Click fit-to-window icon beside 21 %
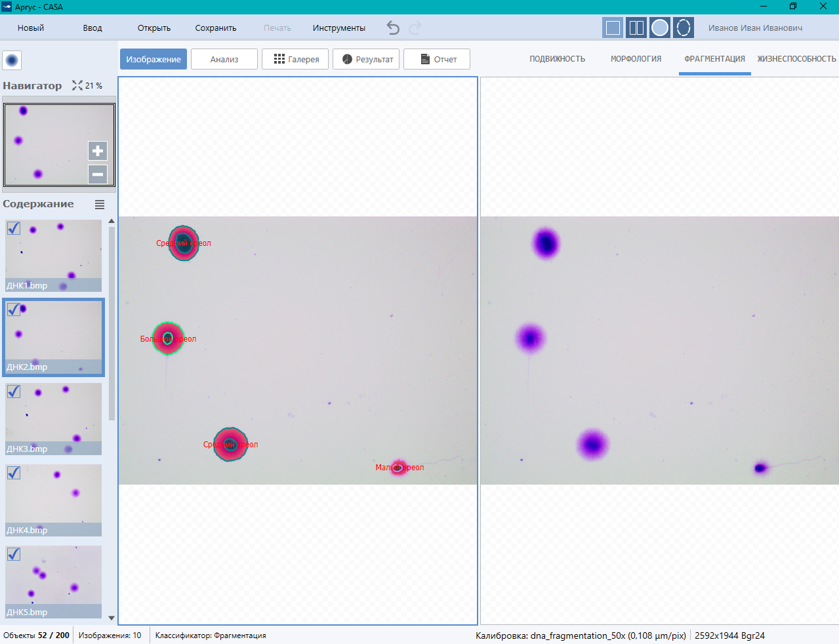839x644 pixels. [x=77, y=85]
